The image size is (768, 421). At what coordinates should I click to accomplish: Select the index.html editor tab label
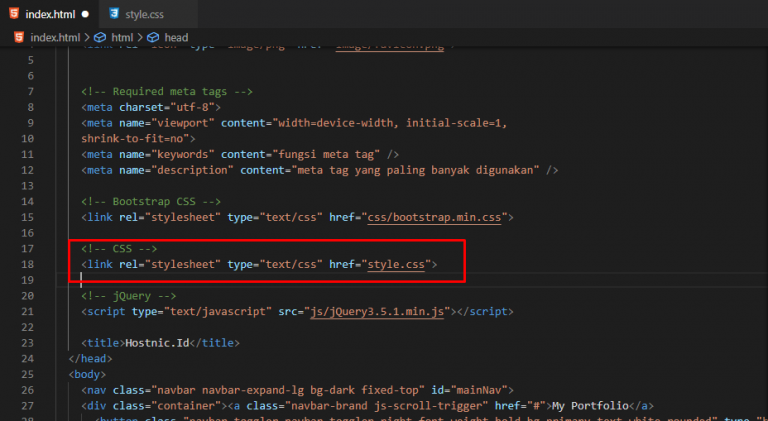pos(52,15)
